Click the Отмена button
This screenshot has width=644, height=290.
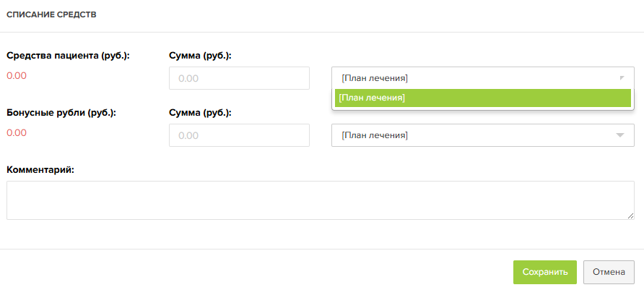click(609, 272)
